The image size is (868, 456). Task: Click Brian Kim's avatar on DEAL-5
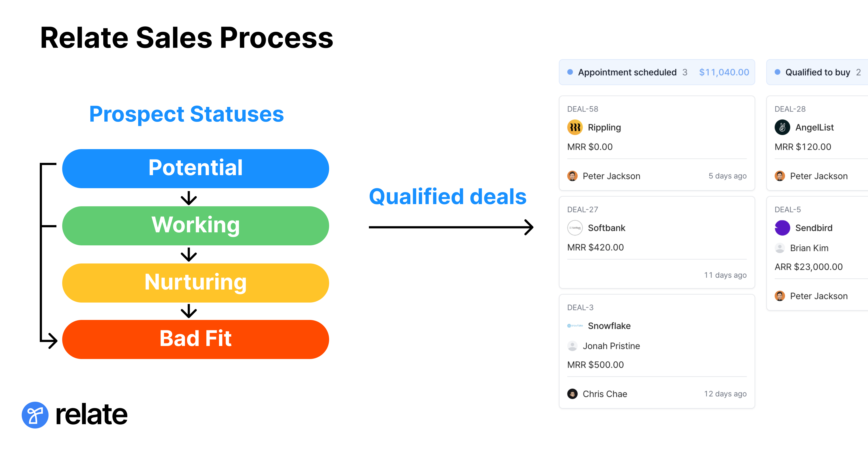780,248
